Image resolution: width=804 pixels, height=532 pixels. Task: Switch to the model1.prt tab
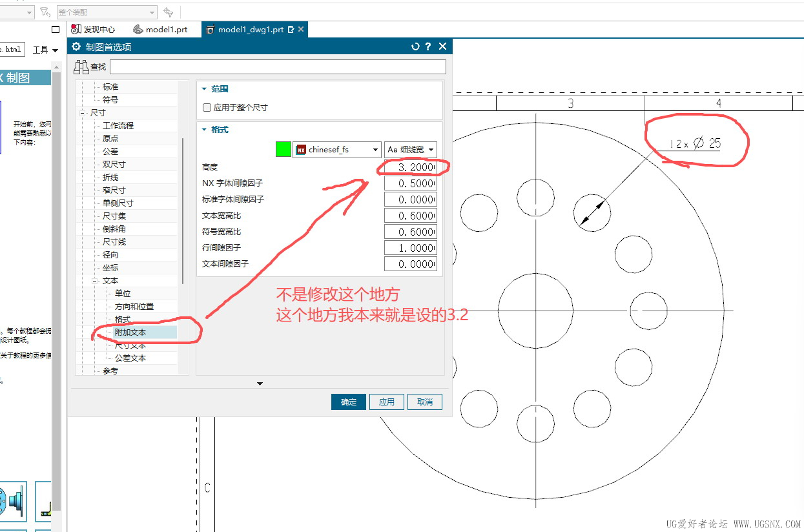click(161, 29)
